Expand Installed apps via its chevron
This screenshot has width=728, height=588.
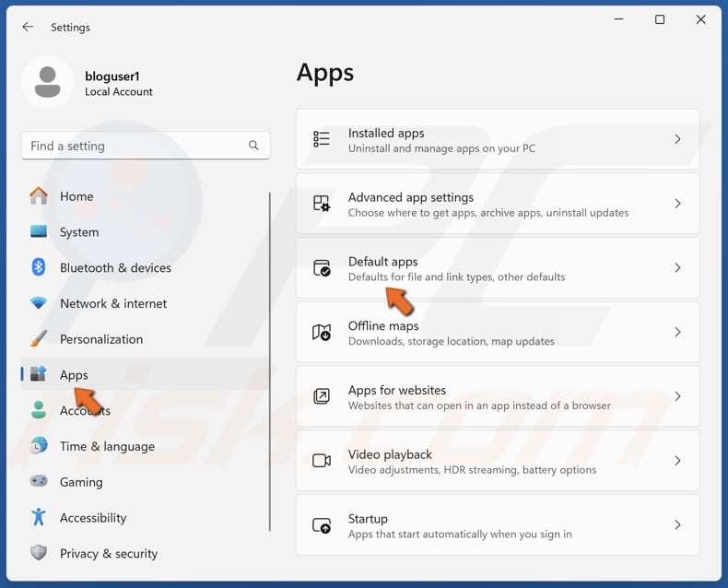pyautogui.click(x=677, y=139)
